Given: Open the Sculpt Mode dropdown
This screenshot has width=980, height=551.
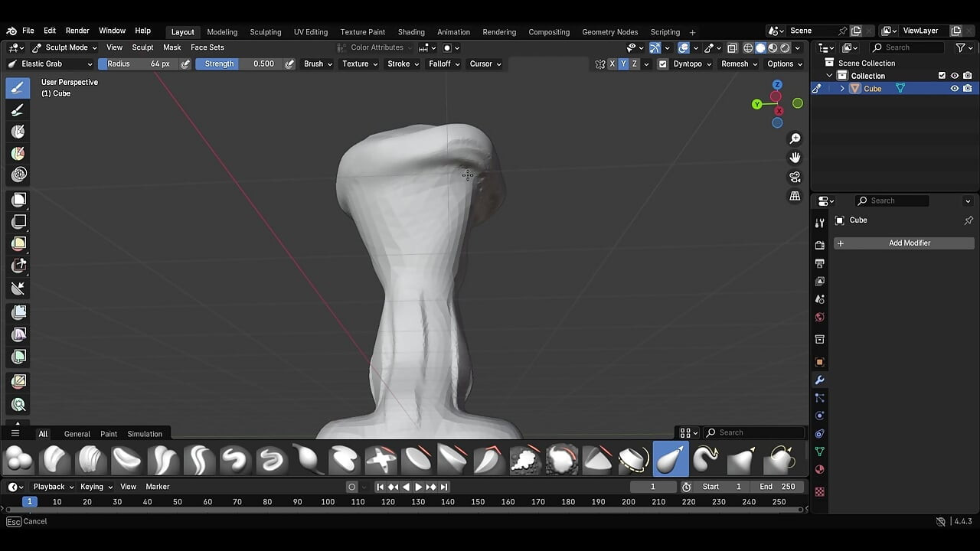Looking at the screenshot, I should (65, 47).
